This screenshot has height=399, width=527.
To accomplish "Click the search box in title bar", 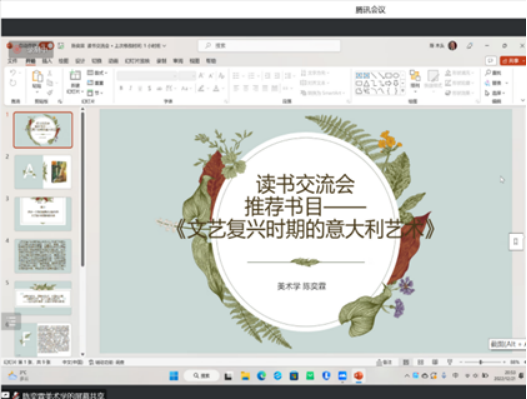I will (x=269, y=45).
